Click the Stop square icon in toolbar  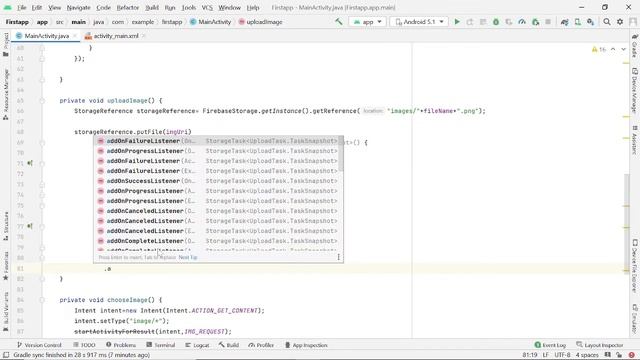point(548,22)
